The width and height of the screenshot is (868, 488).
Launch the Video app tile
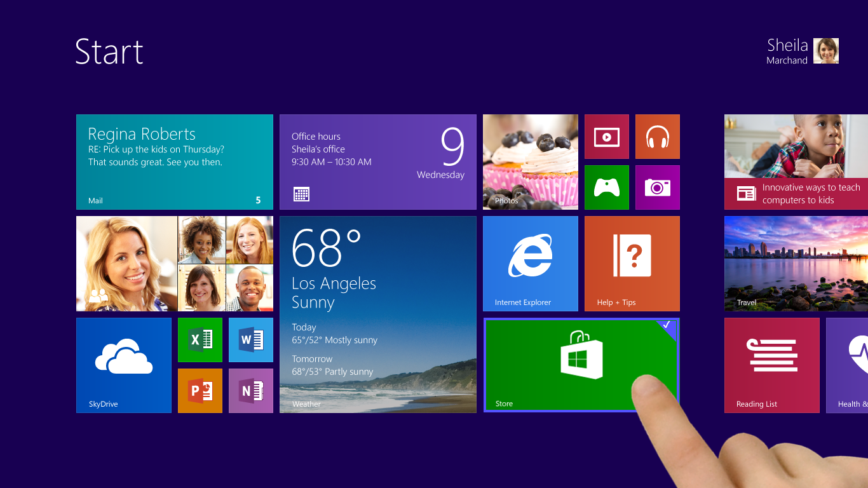point(607,137)
